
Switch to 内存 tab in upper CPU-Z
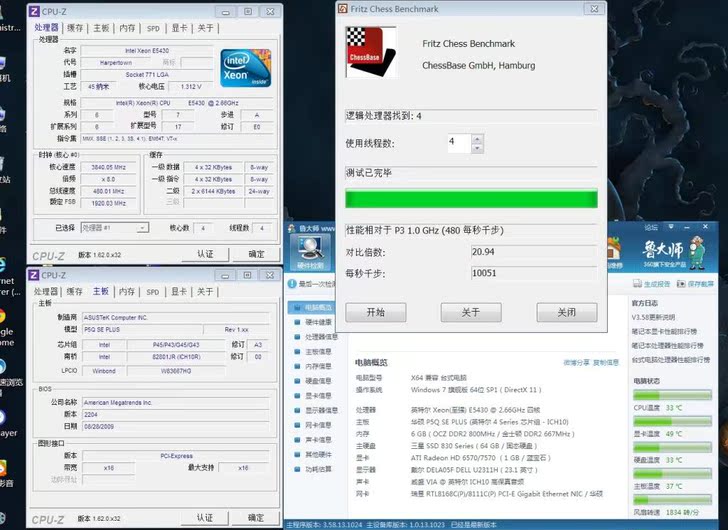coord(127,28)
